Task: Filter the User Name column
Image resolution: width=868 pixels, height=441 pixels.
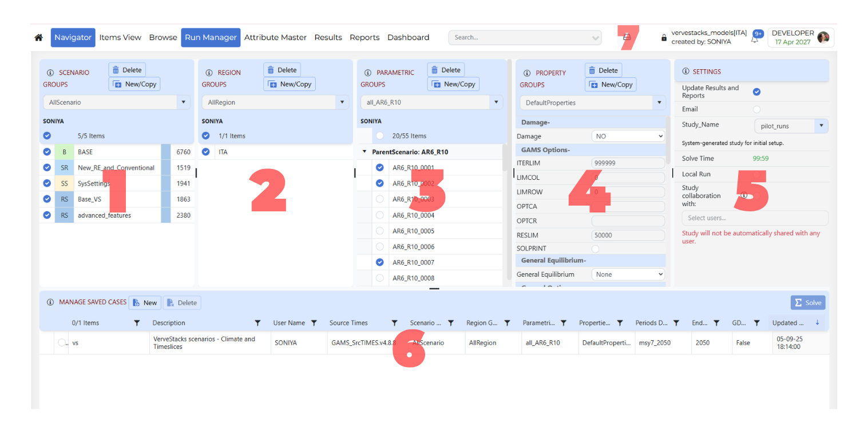Action: click(314, 323)
